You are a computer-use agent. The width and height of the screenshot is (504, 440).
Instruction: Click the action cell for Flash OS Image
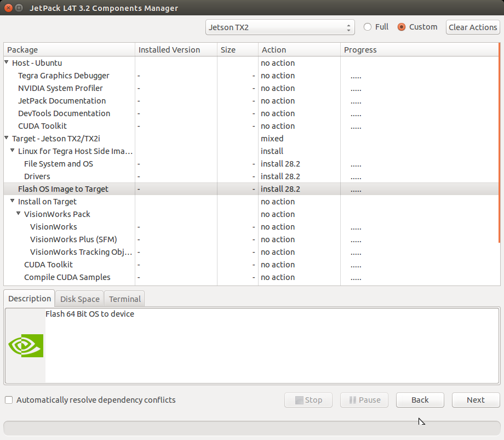coord(299,189)
